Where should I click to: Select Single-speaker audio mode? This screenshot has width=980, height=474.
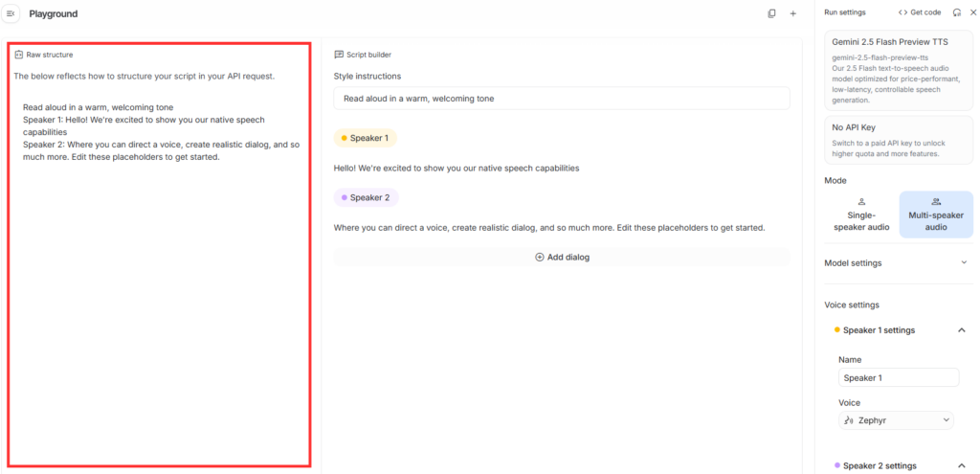[860, 214]
